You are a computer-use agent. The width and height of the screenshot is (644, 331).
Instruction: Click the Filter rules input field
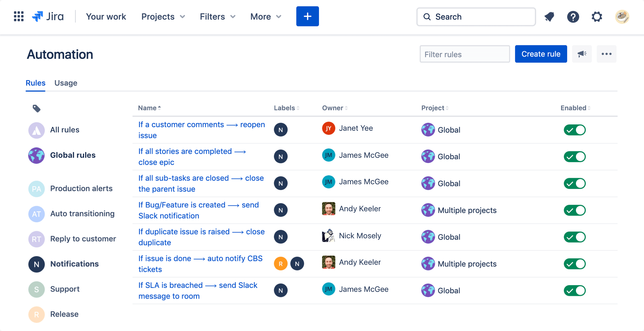(x=465, y=54)
